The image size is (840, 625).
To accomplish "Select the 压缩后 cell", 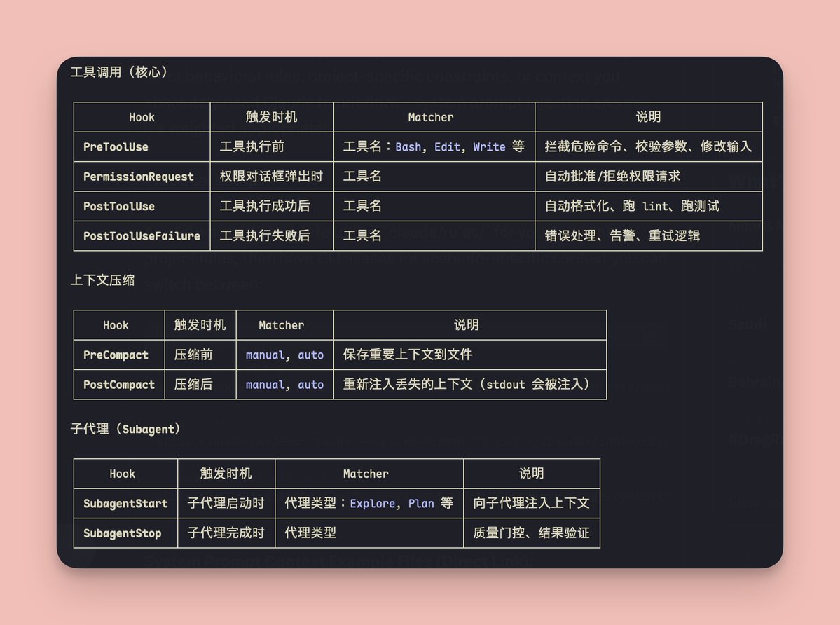I will point(200,385).
